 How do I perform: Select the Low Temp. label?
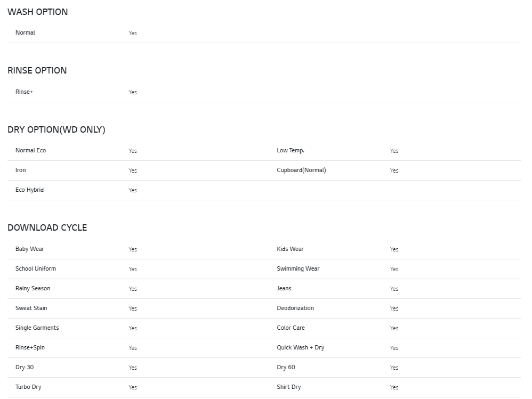tap(291, 150)
